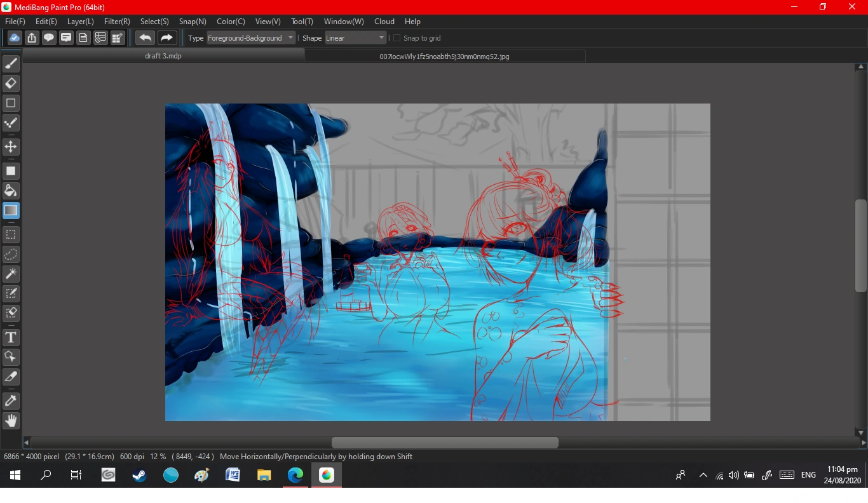Screen dimensions: 868x503
Task: Click the round speech bubble icon
Action: 48,38
